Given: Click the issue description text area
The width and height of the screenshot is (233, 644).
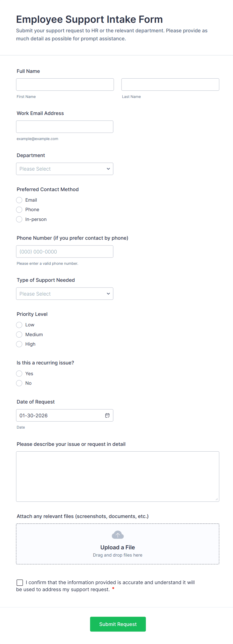Looking at the screenshot, I should 118,476.
